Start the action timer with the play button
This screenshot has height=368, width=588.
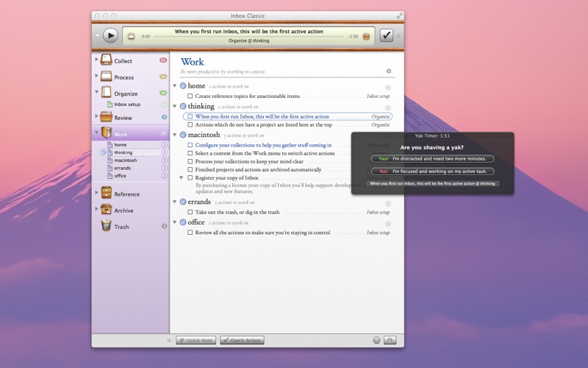coord(110,35)
